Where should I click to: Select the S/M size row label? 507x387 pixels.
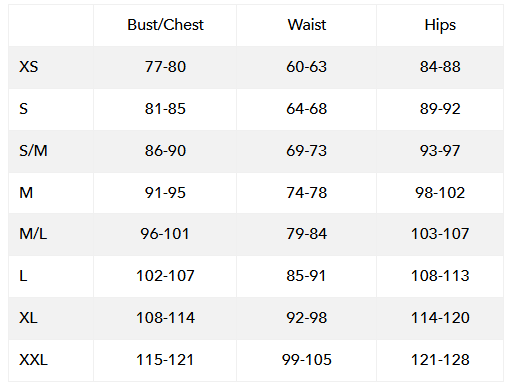pyautogui.click(x=33, y=151)
